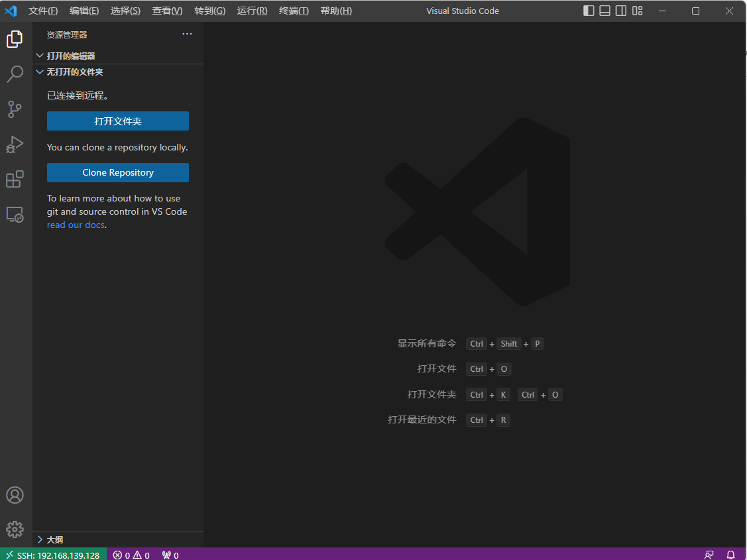The width and height of the screenshot is (747, 560).
Task: Open the 文件(F) menu
Action: 43,11
